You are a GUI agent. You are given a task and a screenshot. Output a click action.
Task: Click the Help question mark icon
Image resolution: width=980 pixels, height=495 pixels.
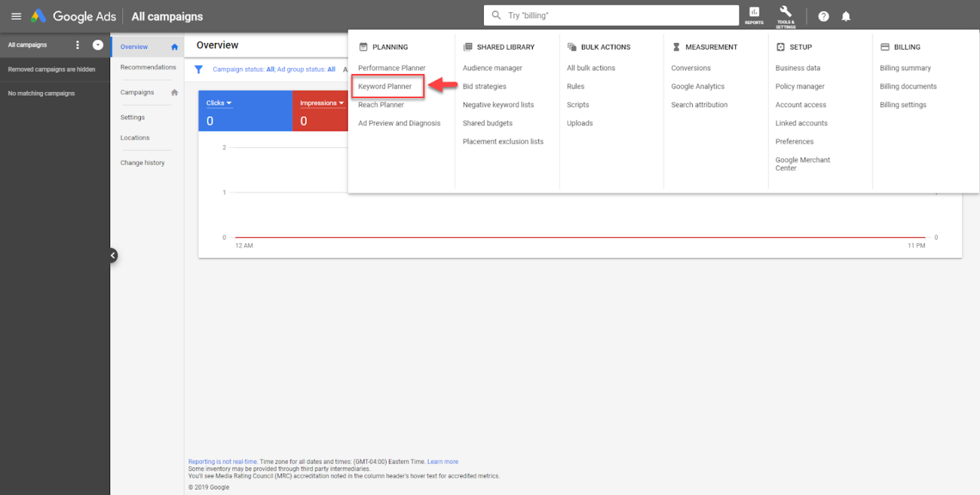(x=823, y=16)
